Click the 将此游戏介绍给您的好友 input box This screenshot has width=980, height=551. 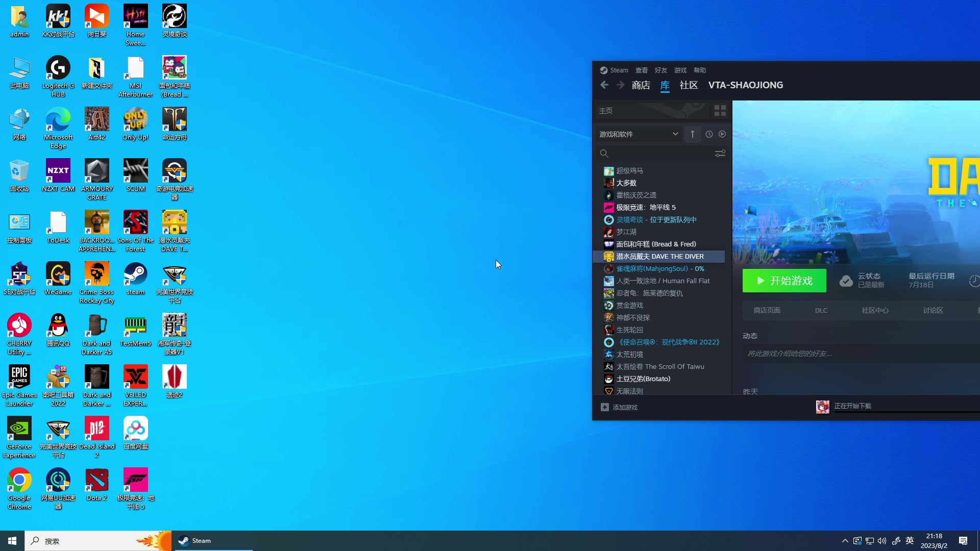[x=861, y=354]
